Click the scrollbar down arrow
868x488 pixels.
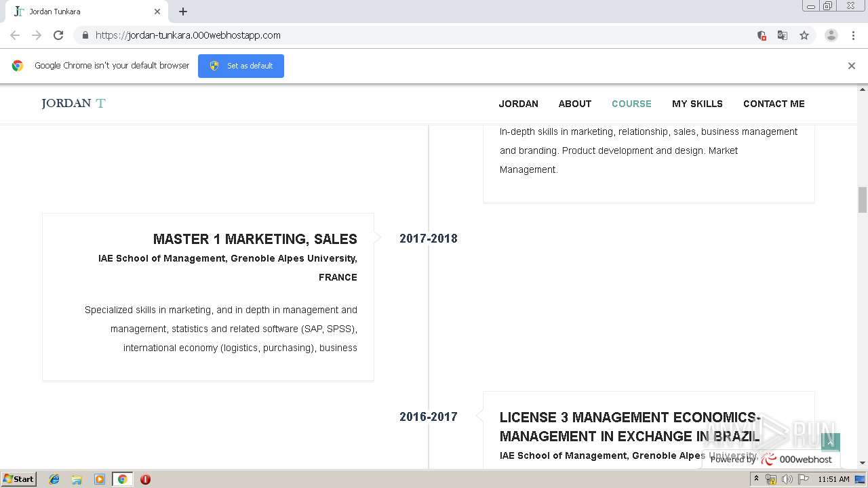point(863,463)
